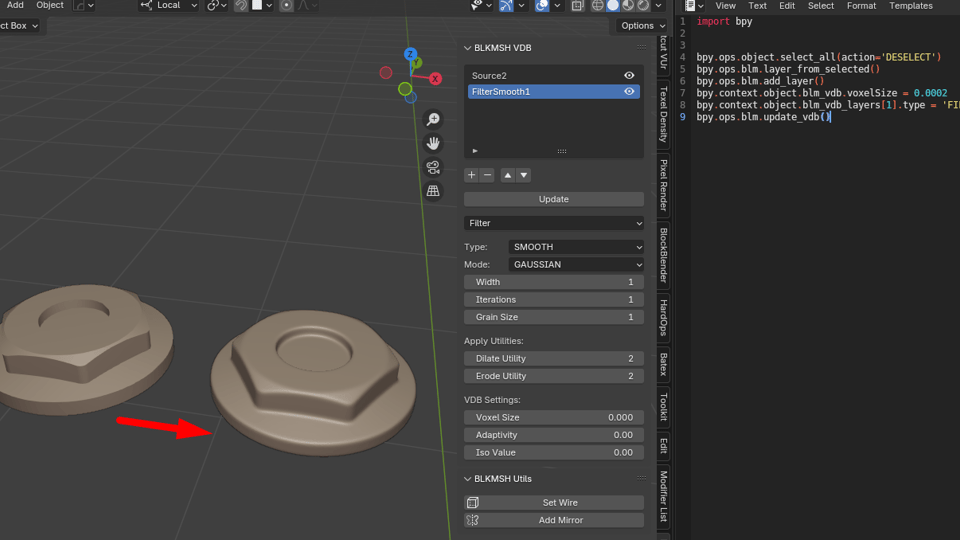Add a new VDB layer with plus
The image size is (960, 540).
pos(471,175)
